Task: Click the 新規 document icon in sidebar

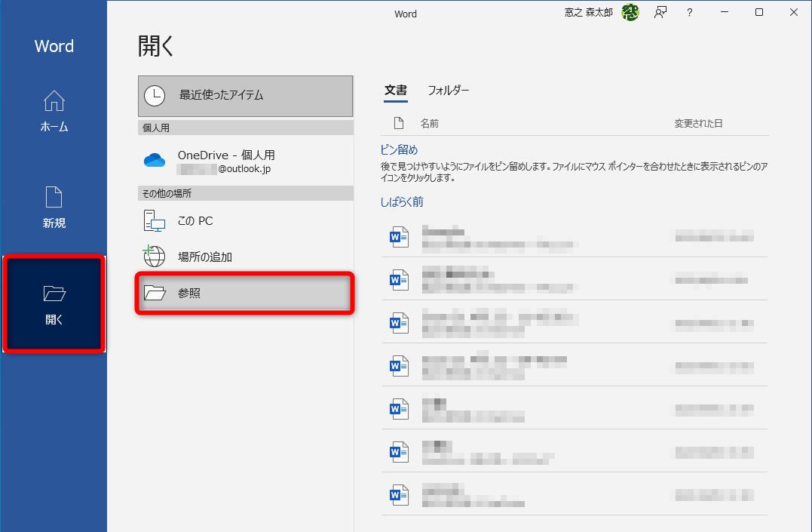Action: pos(54,197)
